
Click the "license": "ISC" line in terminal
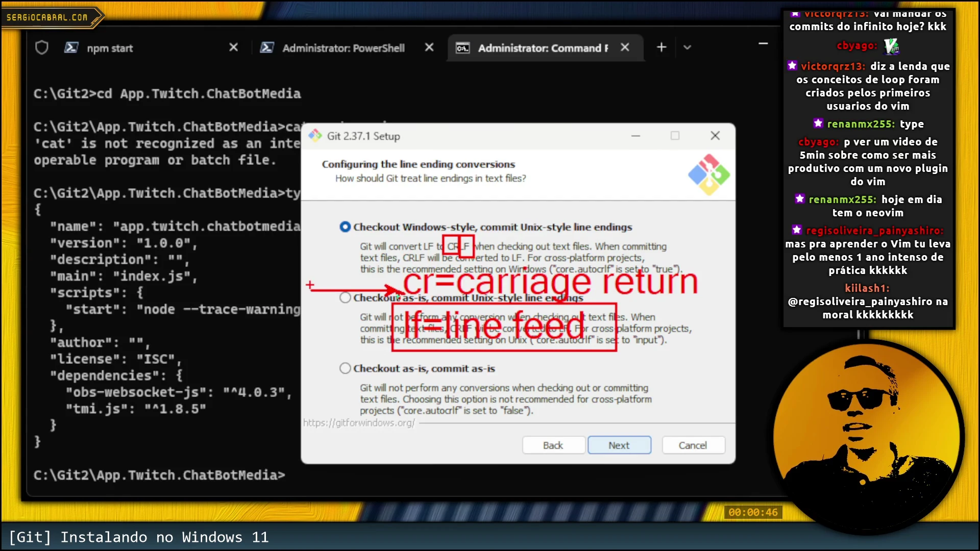(115, 359)
